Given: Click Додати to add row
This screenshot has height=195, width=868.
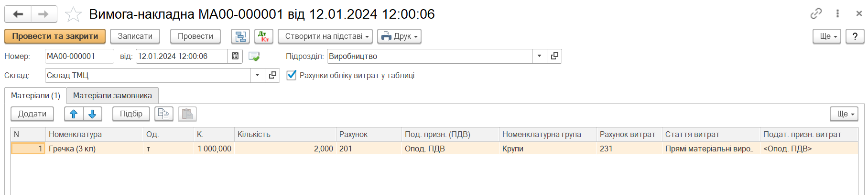Looking at the screenshot, I should click(32, 114).
